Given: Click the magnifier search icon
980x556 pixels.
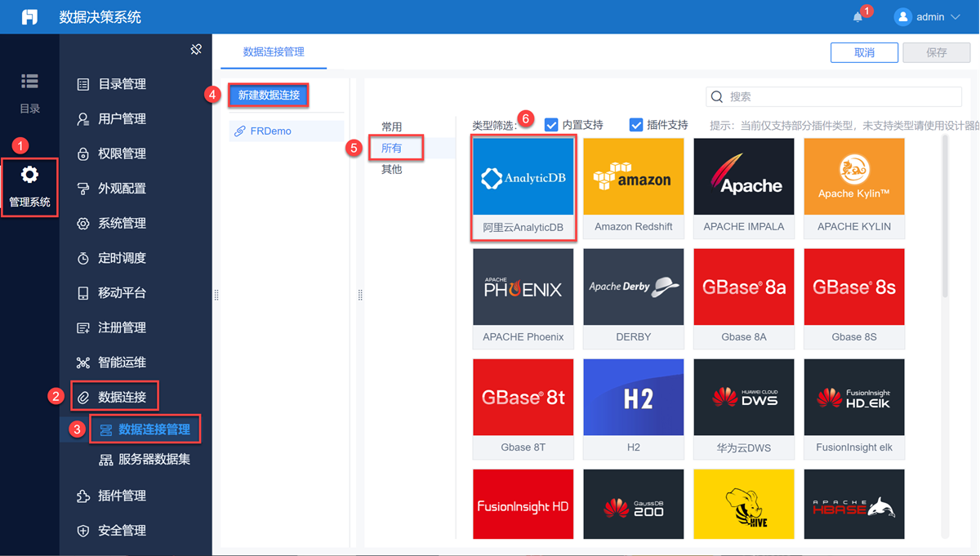Looking at the screenshot, I should coord(717,96).
